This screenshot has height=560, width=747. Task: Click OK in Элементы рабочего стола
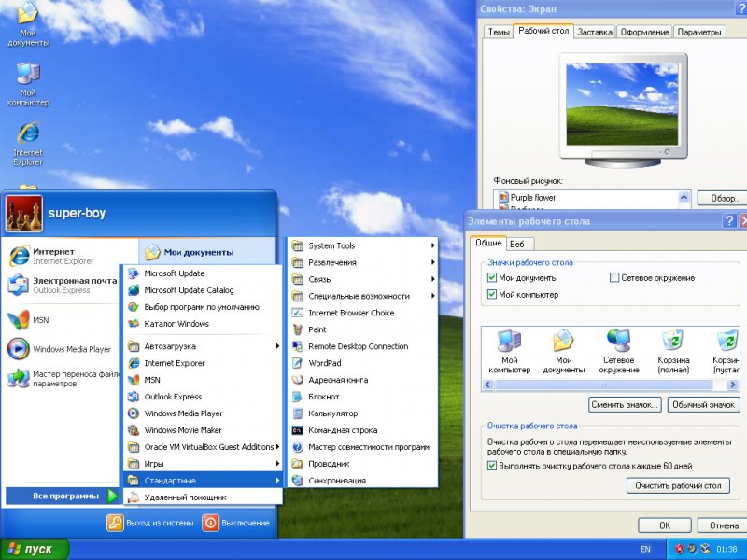pyautogui.click(x=665, y=525)
